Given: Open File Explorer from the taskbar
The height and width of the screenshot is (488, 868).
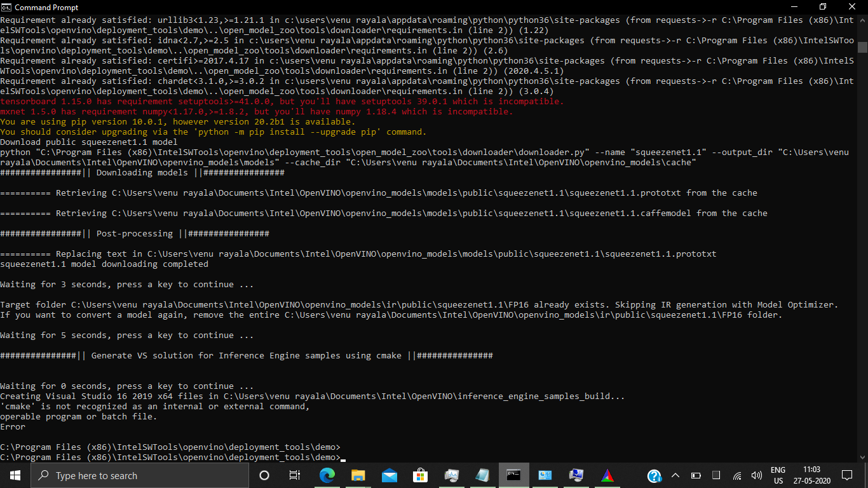Looking at the screenshot, I should point(358,475).
